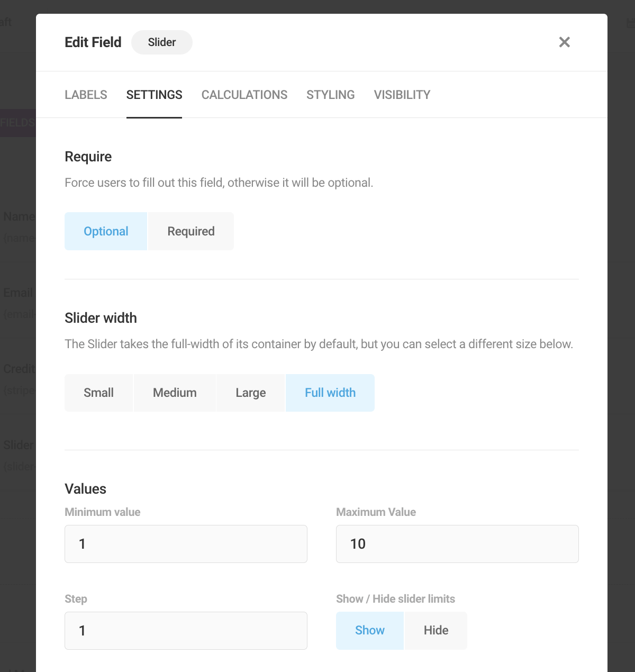Close the Edit Field dialog
The image size is (635, 672).
(x=564, y=42)
